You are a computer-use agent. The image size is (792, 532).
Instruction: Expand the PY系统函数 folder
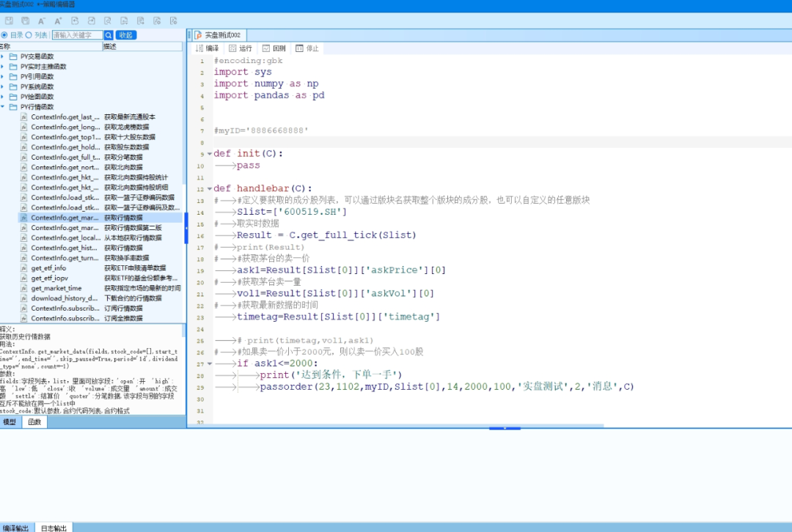(4, 86)
